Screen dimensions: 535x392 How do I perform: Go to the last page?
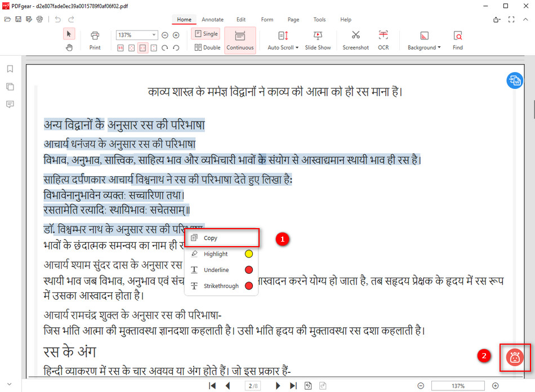[x=293, y=385]
